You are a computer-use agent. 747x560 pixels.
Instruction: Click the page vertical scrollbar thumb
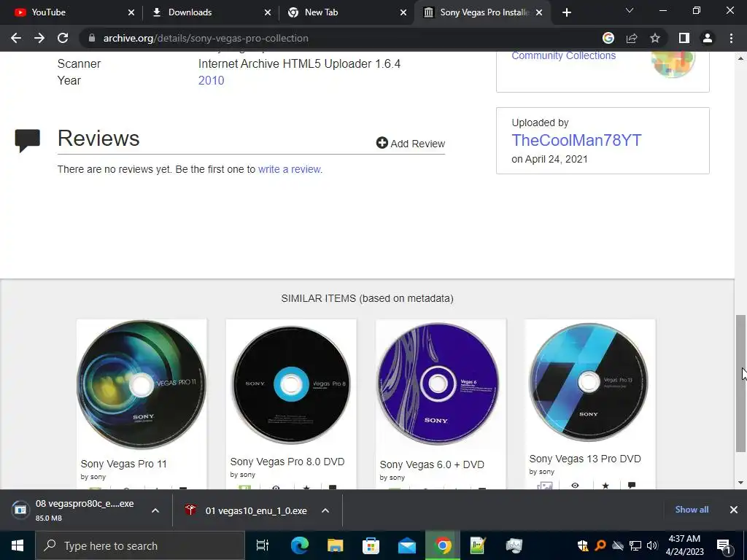(740, 384)
